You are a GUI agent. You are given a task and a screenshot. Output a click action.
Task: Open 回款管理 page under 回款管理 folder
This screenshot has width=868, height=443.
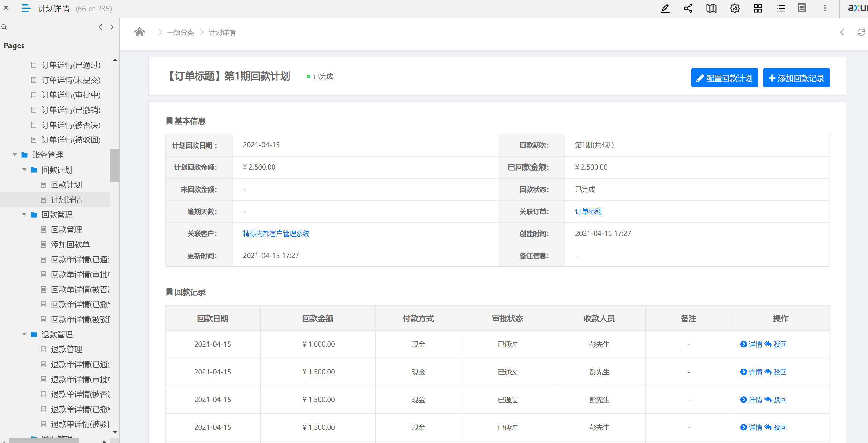coord(66,229)
